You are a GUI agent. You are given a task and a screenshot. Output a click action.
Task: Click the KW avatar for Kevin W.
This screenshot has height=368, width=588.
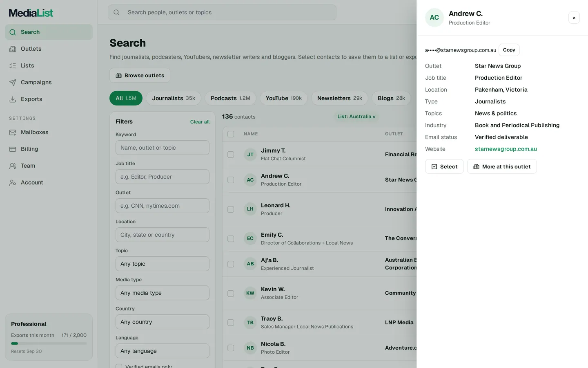pyautogui.click(x=250, y=293)
